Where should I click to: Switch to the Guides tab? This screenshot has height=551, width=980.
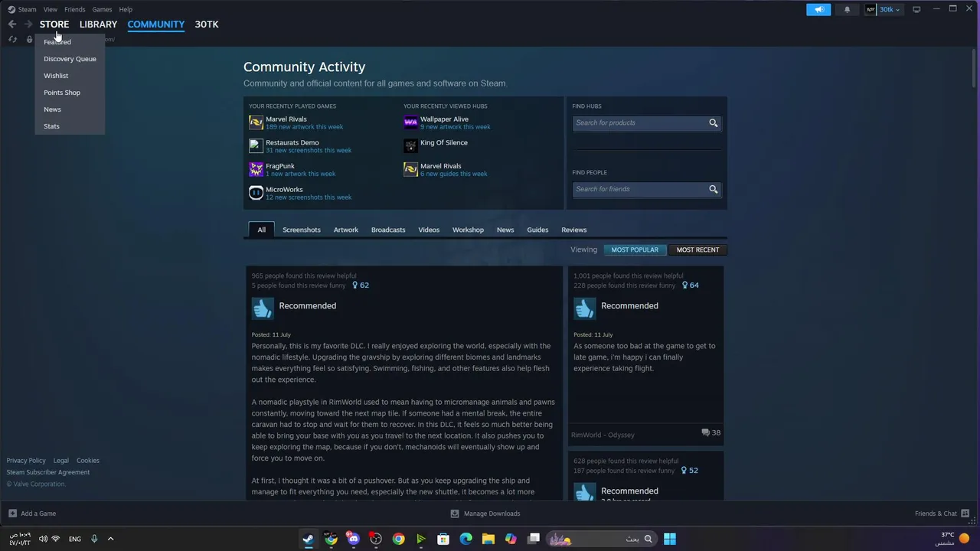coord(537,230)
